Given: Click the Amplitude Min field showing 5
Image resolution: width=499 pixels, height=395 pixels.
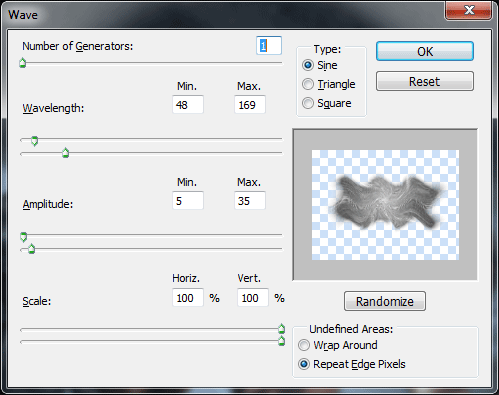Looking at the screenshot, I should (x=188, y=201).
